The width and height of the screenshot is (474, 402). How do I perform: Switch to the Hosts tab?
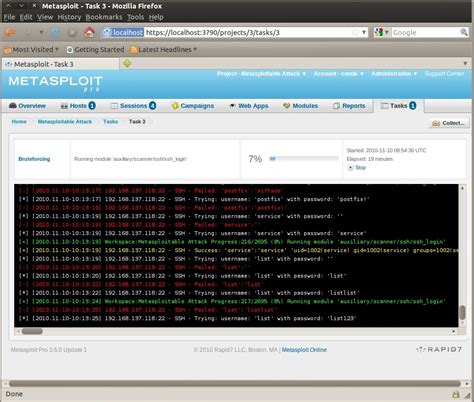tap(78, 106)
